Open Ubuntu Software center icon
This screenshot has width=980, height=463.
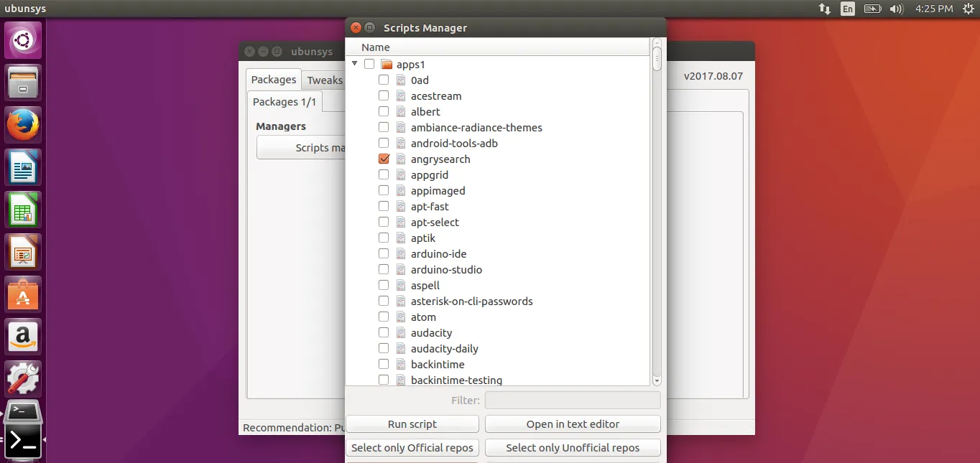click(x=23, y=294)
